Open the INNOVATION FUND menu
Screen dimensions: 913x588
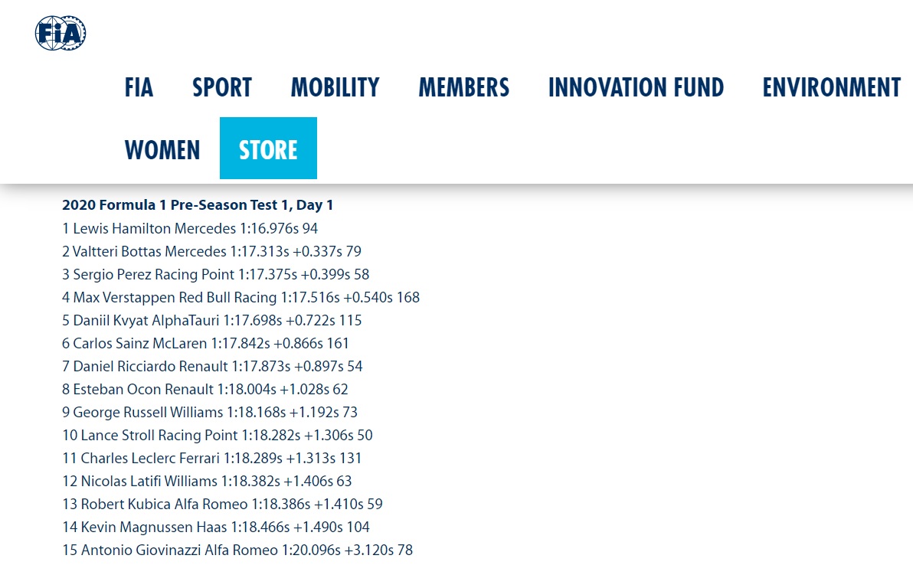(x=636, y=87)
